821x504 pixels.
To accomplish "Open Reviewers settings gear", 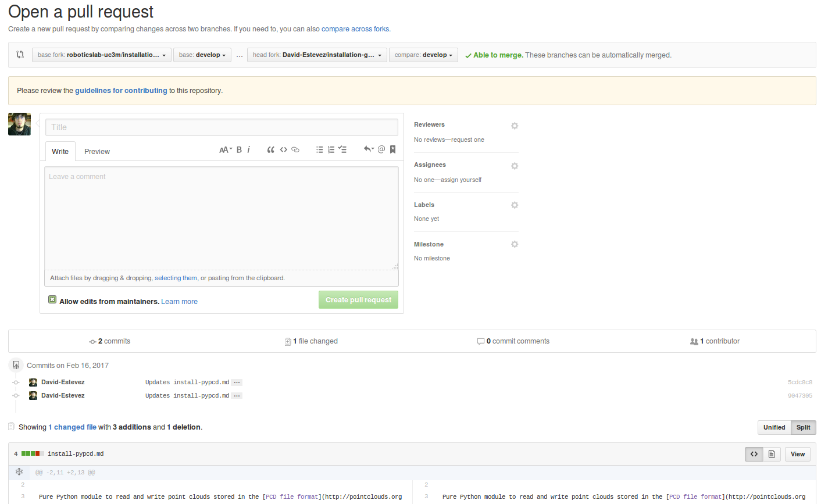I will [514, 126].
